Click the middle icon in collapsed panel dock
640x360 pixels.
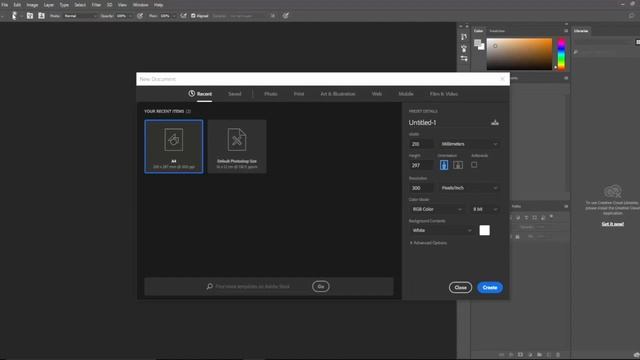pyautogui.click(x=464, y=48)
